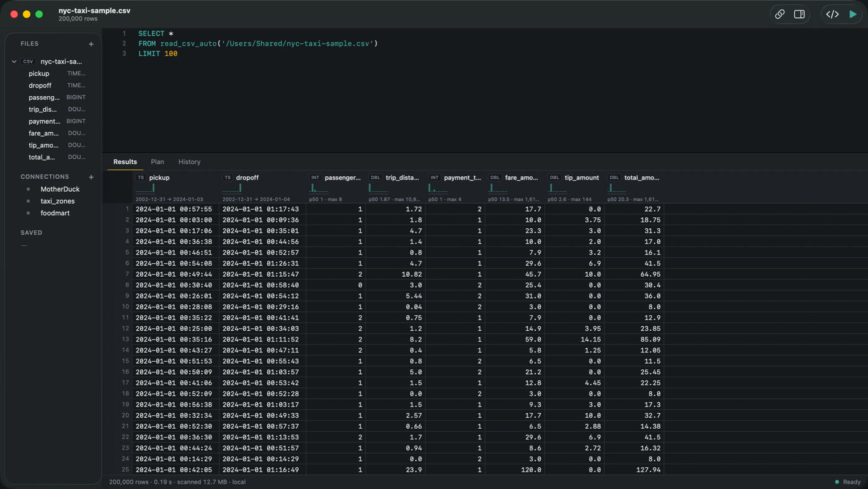This screenshot has height=489, width=868.
Task: Click the status dot beside foodmart connection
Action: click(28, 213)
